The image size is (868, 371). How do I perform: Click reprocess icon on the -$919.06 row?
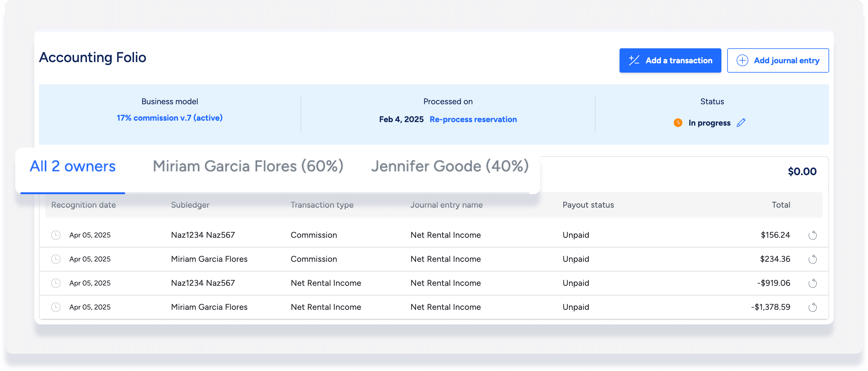click(x=812, y=283)
